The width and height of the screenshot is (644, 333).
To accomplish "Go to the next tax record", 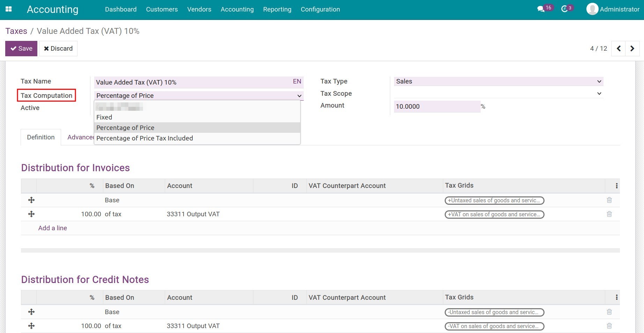I will pos(632,49).
